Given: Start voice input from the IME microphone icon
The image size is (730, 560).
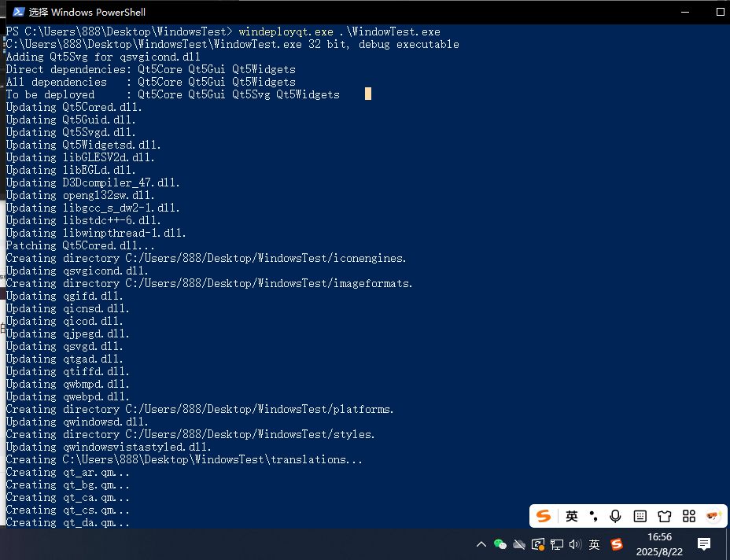Looking at the screenshot, I should click(x=615, y=516).
